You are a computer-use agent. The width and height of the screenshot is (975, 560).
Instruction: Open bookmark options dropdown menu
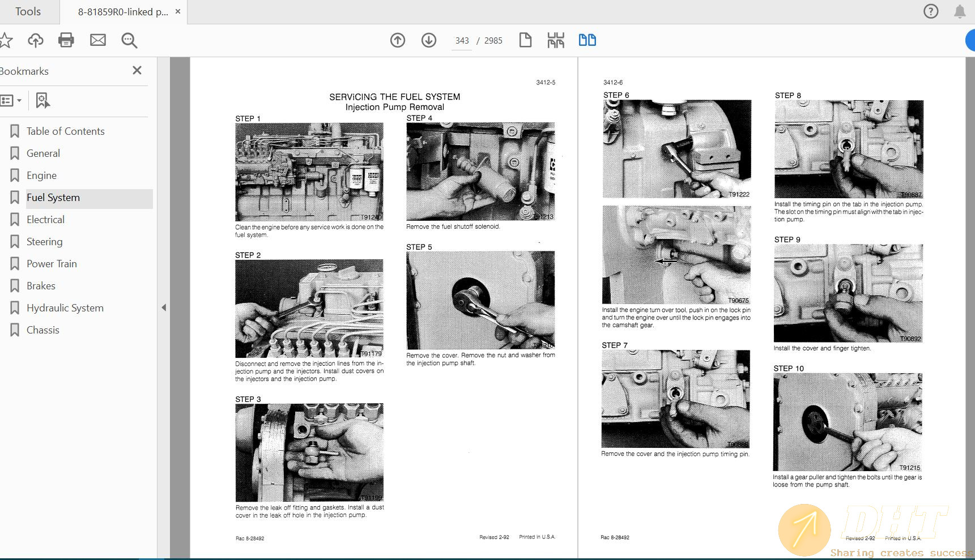point(11,100)
